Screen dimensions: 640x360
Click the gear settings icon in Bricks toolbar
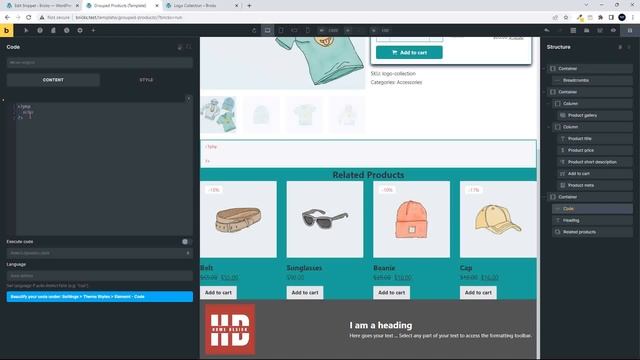[x=80, y=30]
